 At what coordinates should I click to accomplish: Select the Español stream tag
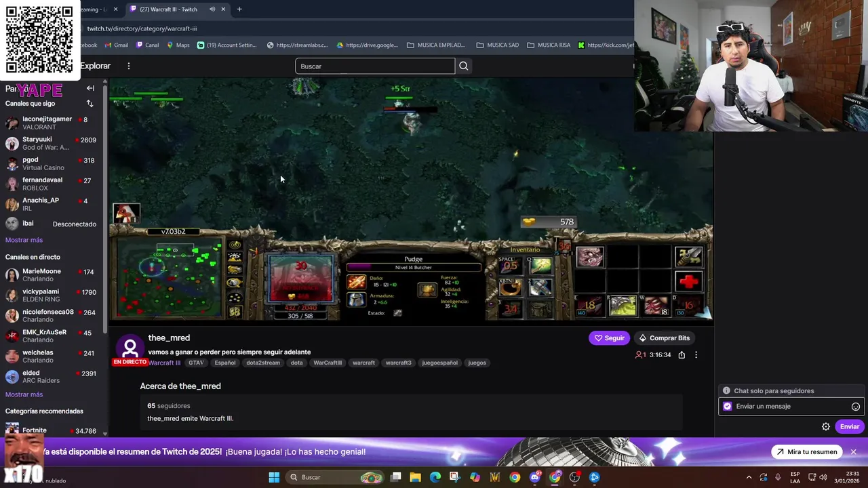coord(225,363)
